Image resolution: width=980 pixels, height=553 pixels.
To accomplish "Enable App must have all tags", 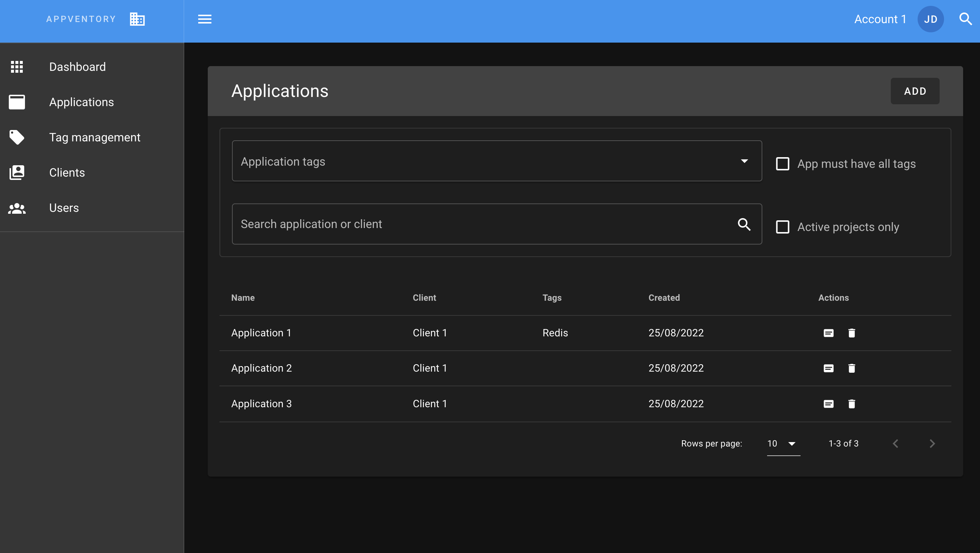I will [x=782, y=164].
